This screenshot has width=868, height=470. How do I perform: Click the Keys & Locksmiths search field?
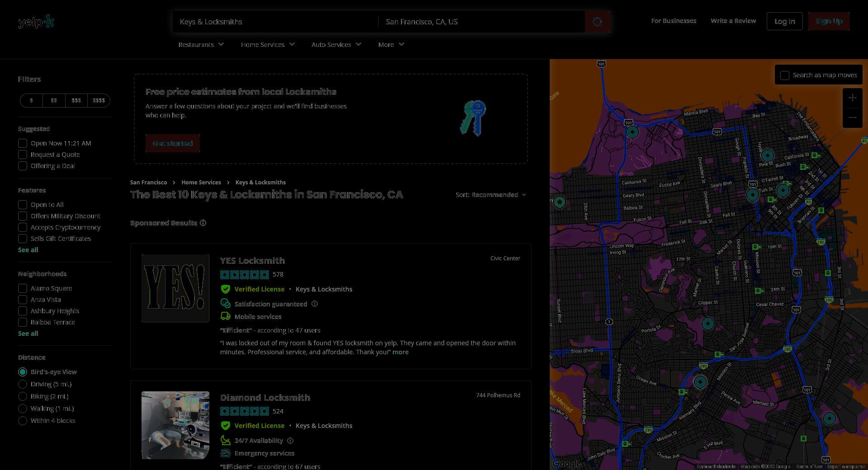(x=275, y=22)
